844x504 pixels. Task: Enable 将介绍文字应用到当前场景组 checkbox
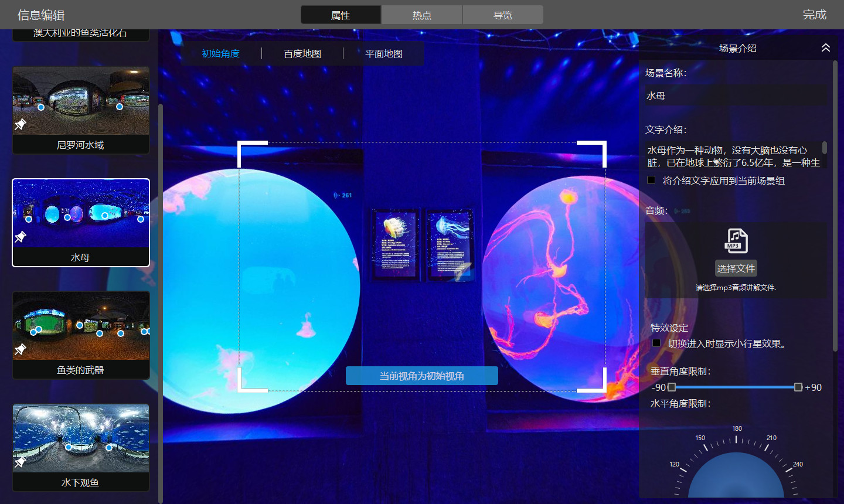pyautogui.click(x=651, y=181)
